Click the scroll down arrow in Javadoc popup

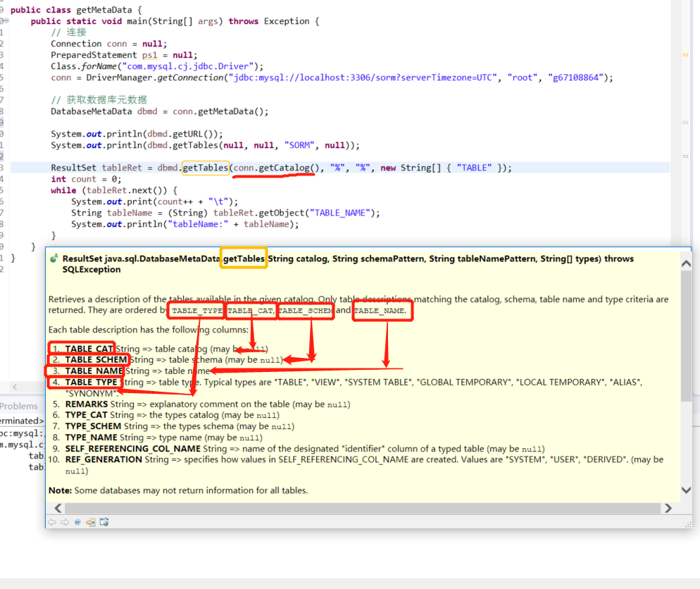pos(686,490)
